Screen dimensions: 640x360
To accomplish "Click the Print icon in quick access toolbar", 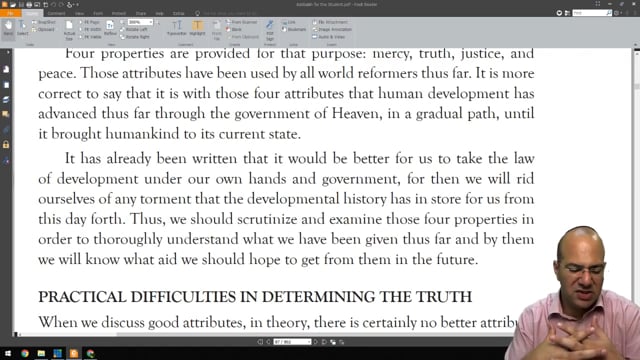I will [x=29, y=4].
